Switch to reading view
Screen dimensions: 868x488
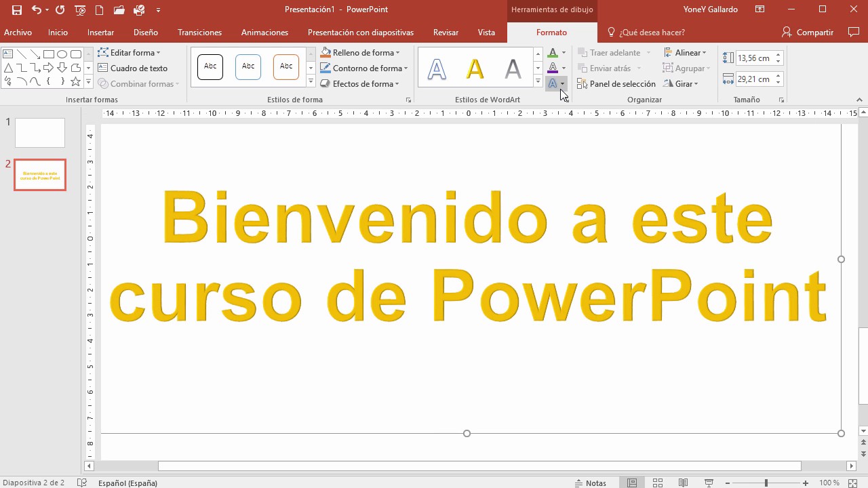click(684, 483)
